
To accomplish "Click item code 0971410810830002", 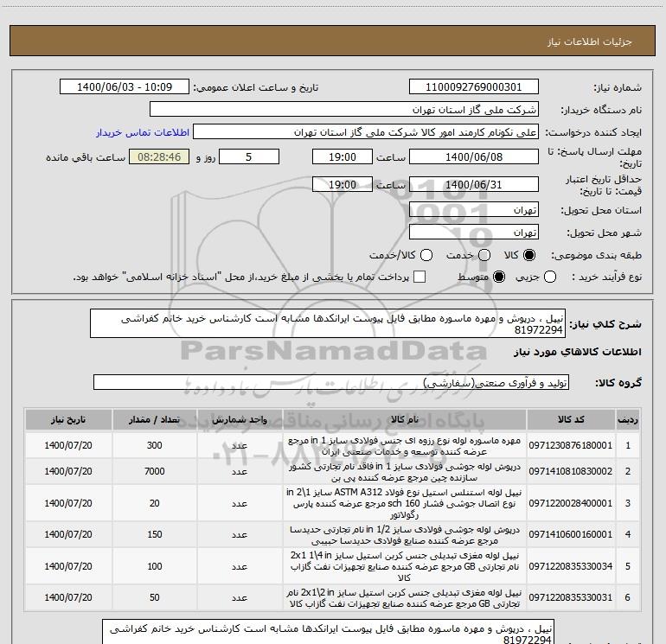I will pos(571,471).
